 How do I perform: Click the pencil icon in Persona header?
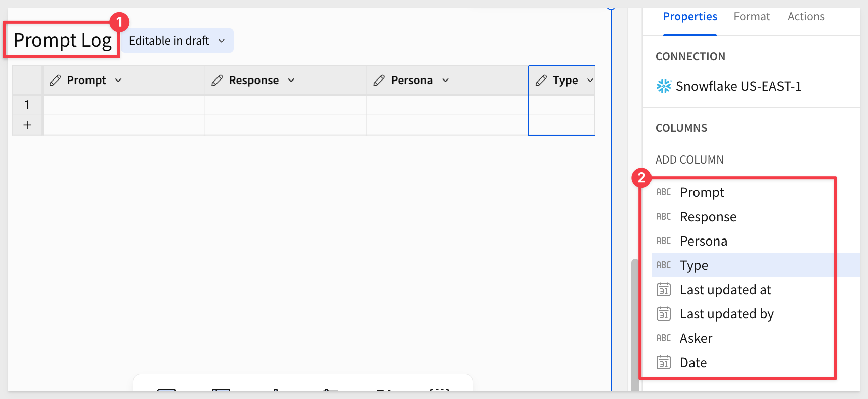point(379,81)
